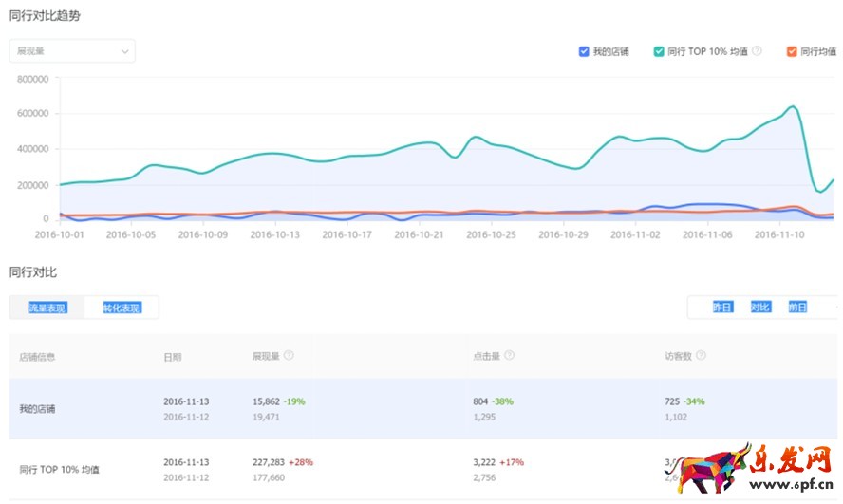Click help icon next to 点击量 column
Viewport: 843px width, 504px height.
click(x=510, y=356)
